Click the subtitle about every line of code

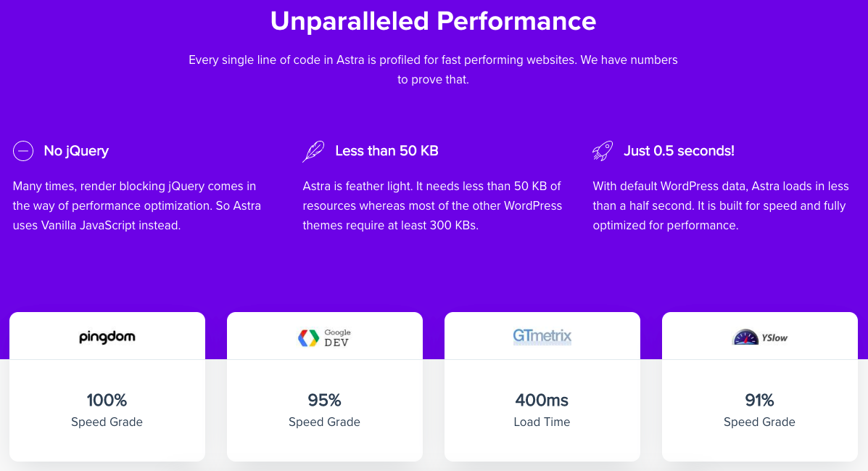point(434,69)
